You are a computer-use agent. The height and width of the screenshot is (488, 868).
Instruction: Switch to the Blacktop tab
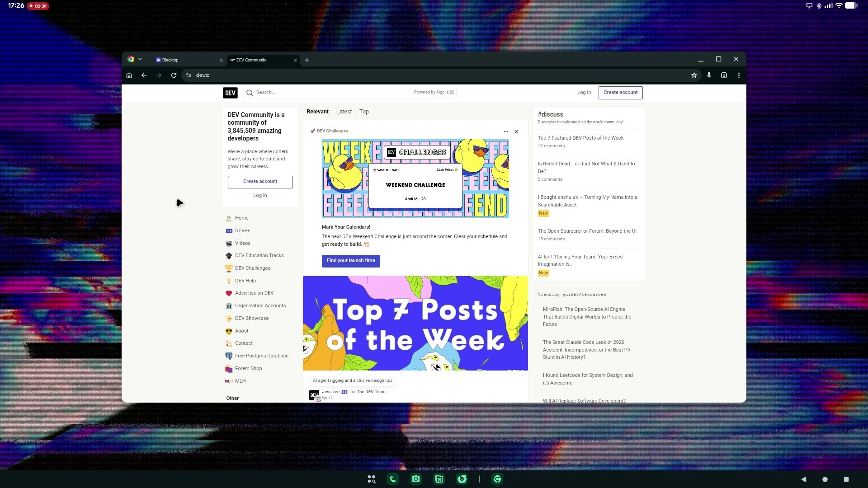(188, 60)
